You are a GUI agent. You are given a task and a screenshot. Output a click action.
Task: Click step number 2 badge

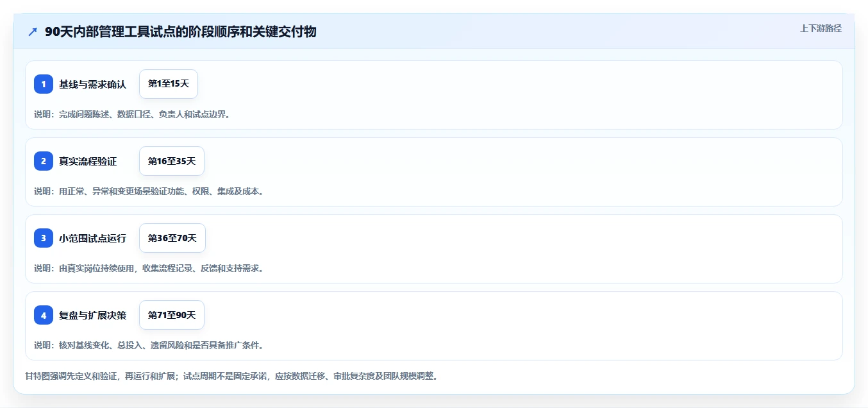44,161
